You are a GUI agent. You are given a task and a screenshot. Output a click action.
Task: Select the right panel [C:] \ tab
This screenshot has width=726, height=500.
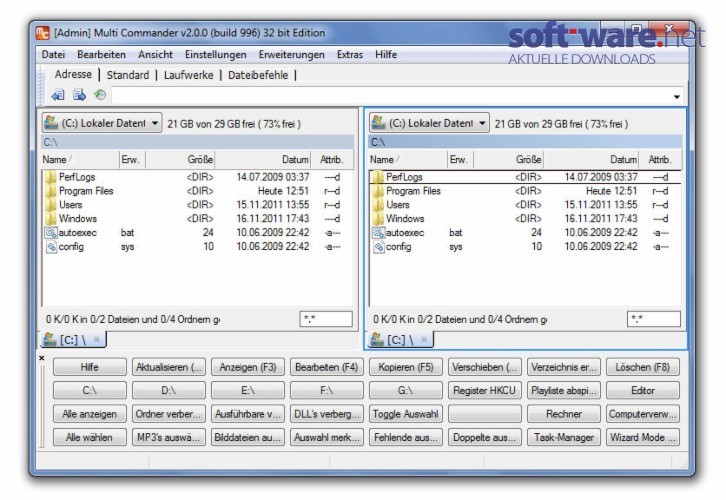pos(400,340)
